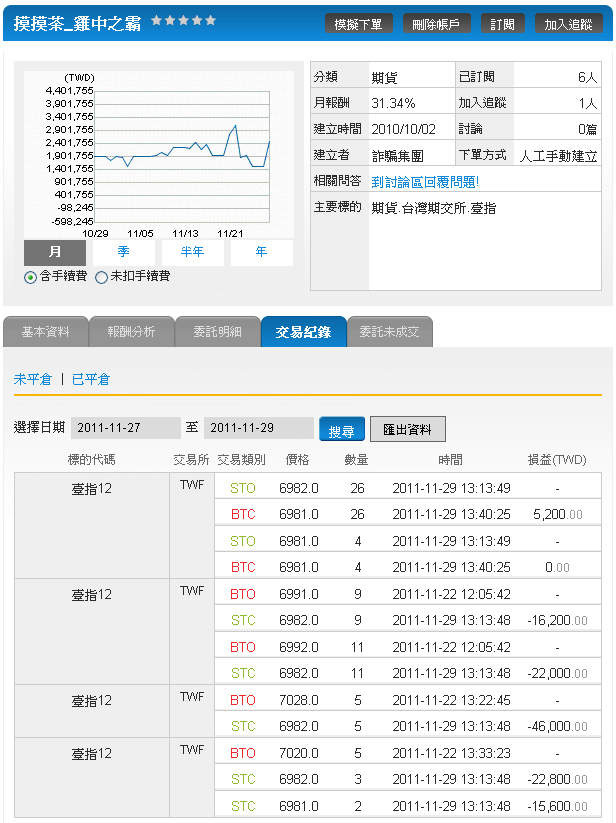The height and width of the screenshot is (823, 616).
Task: Click the 交易類別 column header
Action: (241, 460)
